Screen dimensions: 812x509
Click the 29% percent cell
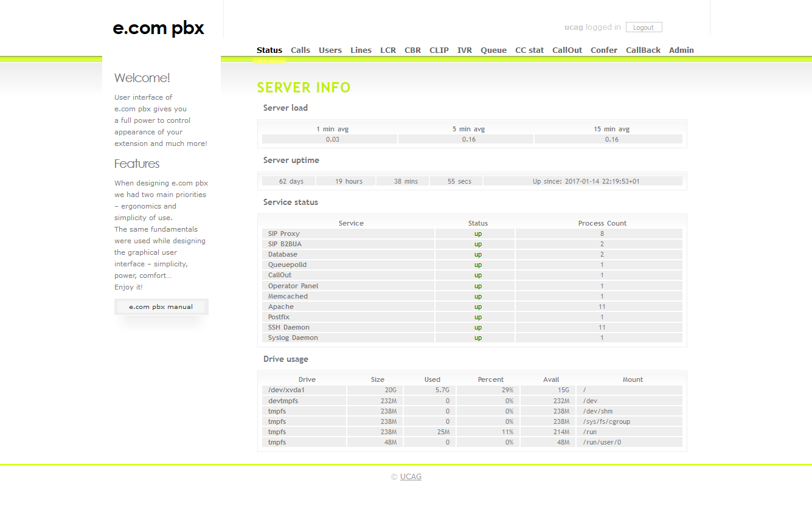click(x=488, y=390)
